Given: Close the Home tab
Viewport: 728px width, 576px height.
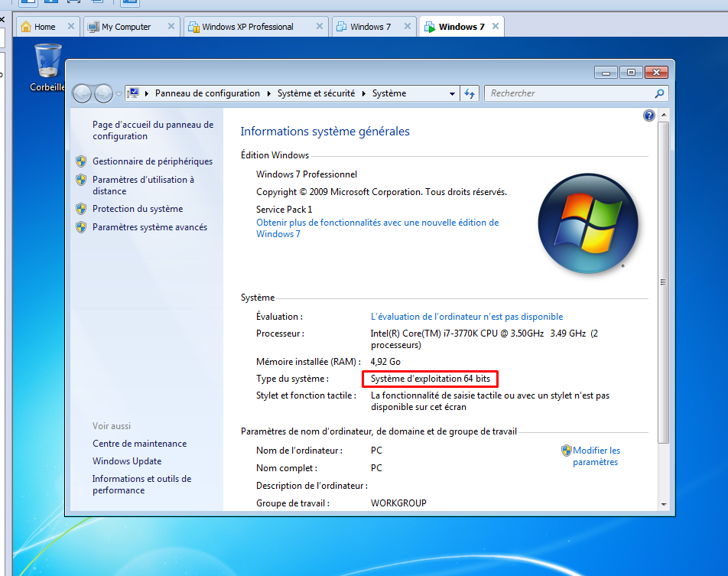Looking at the screenshot, I should (x=71, y=27).
